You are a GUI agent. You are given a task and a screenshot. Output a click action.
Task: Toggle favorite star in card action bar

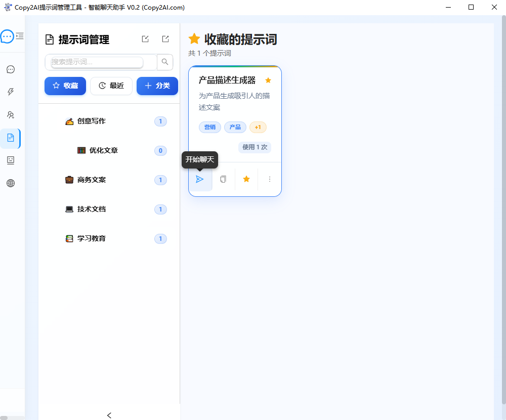click(x=246, y=179)
